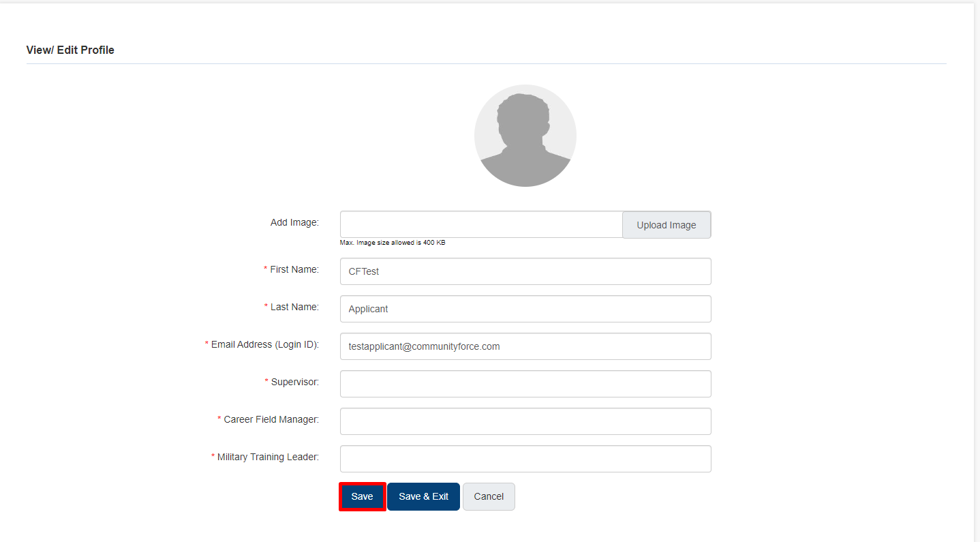Focus the First Name input field
Screen dimensions: 980x542
coord(525,271)
